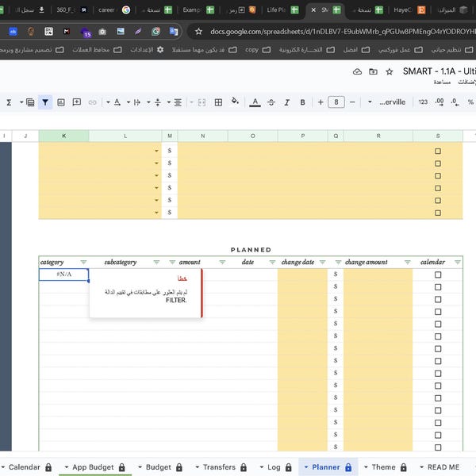Pick a fill color with the paint bucket

pos(235,102)
